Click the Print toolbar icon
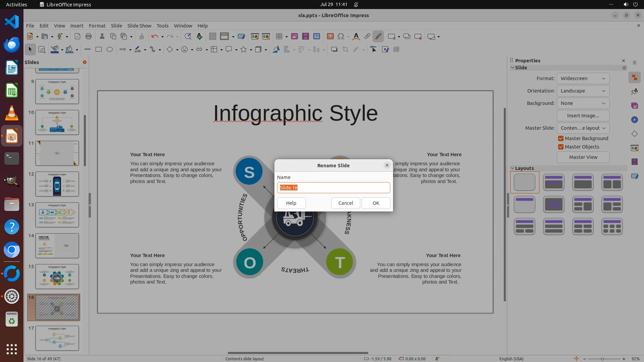 [x=89, y=37]
